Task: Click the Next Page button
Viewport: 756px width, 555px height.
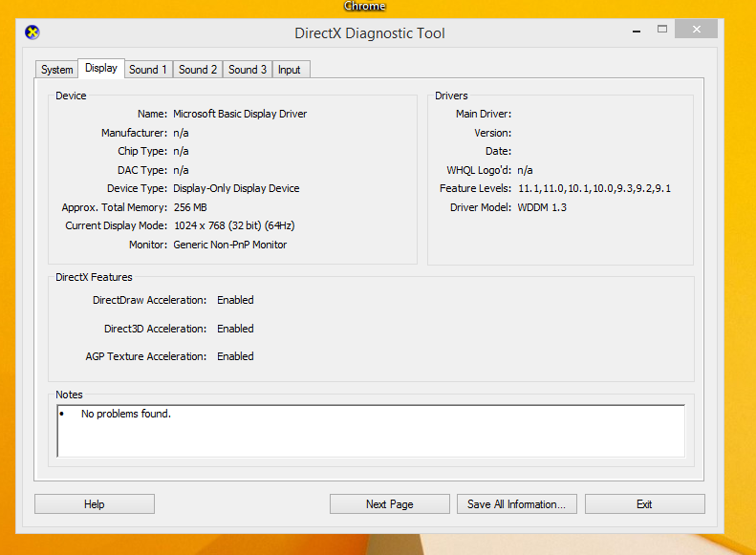Action: [390, 504]
